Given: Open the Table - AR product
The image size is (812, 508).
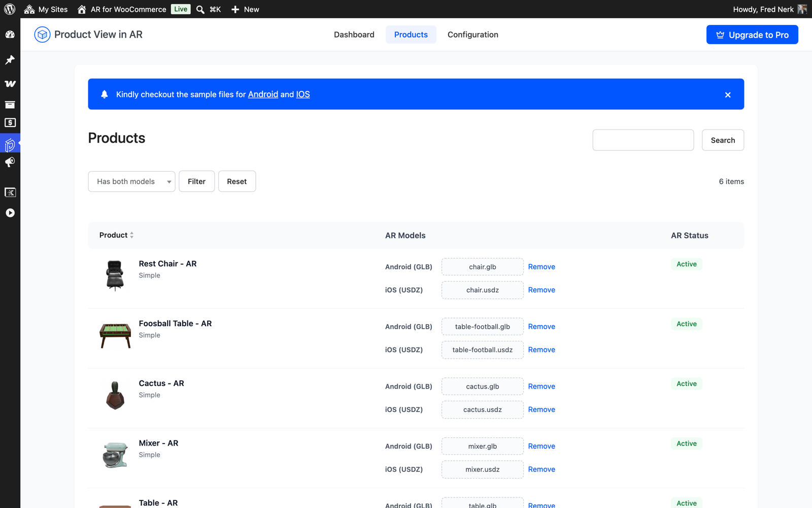Looking at the screenshot, I should pos(158,503).
